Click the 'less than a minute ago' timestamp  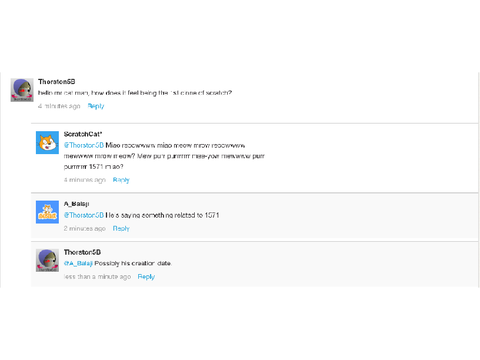coord(97,277)
